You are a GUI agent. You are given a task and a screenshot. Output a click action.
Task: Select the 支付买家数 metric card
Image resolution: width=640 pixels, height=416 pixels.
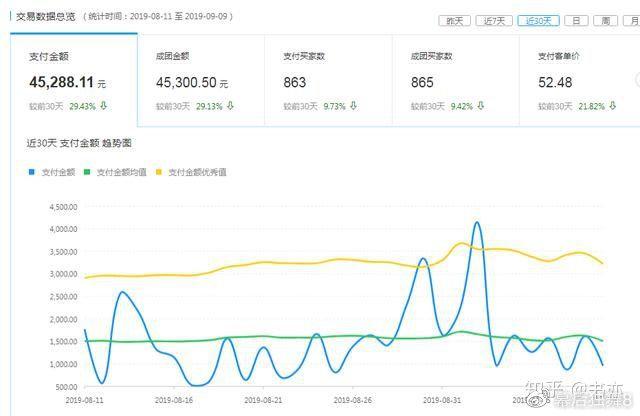(x=327, y=80)
